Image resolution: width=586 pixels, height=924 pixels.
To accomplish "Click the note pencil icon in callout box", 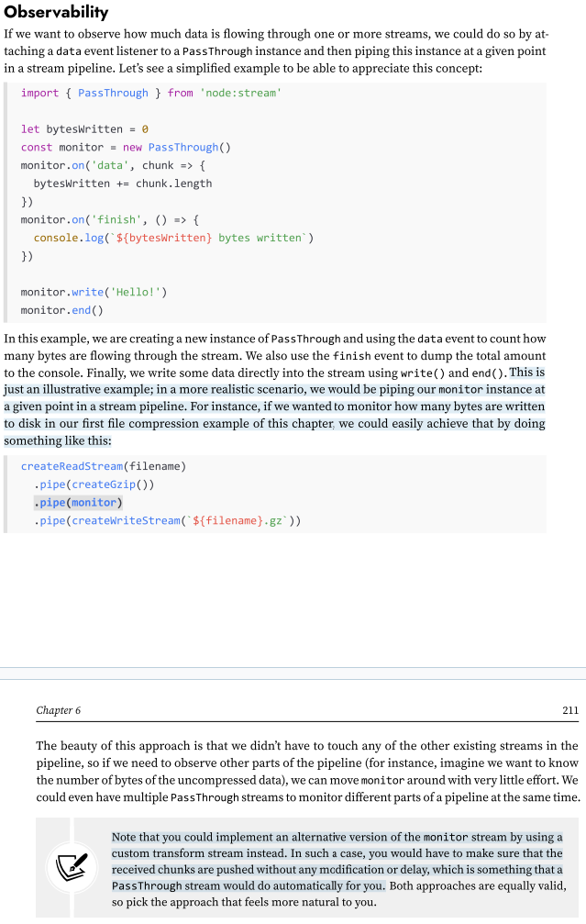I will click(72, 867).
